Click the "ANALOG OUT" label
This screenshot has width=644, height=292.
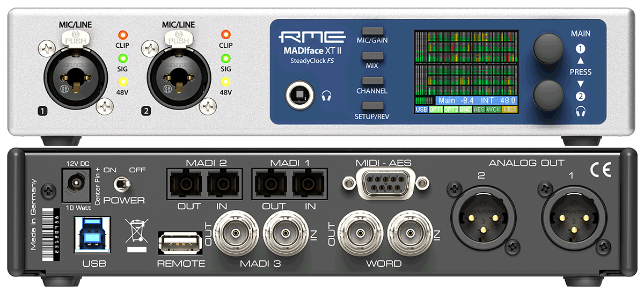click(526, 163)
